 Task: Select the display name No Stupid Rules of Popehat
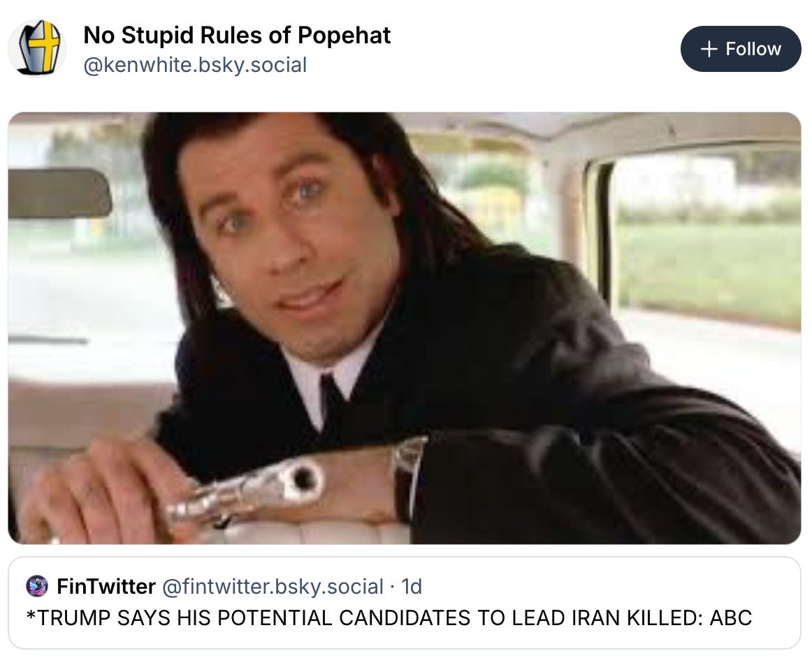(x=236, y=36)
